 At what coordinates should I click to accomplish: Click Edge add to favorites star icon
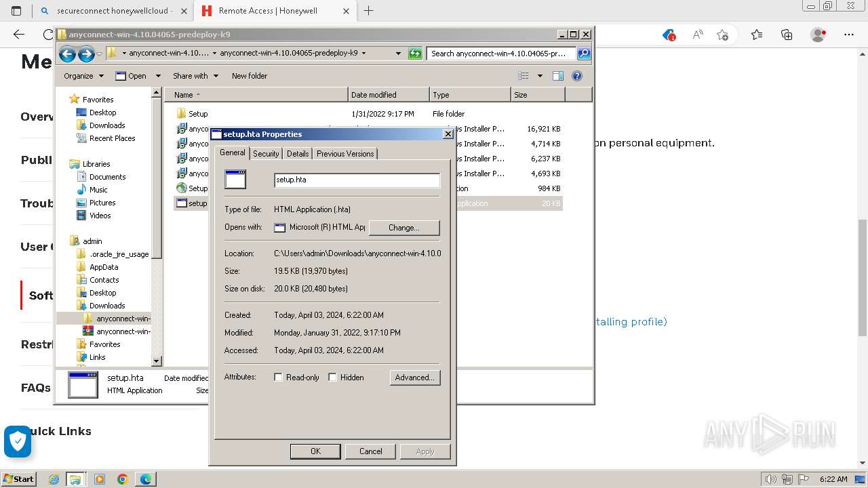[722, 35]
